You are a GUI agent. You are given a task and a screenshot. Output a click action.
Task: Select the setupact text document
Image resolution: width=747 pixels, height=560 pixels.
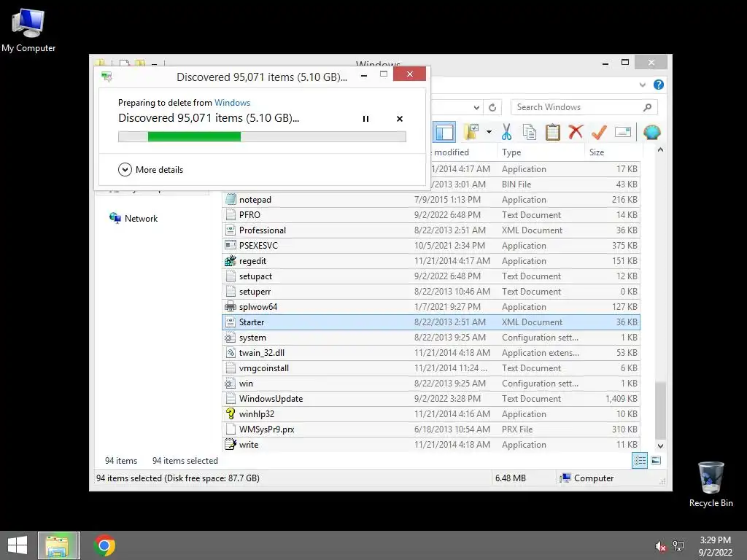tap(431, 276)
